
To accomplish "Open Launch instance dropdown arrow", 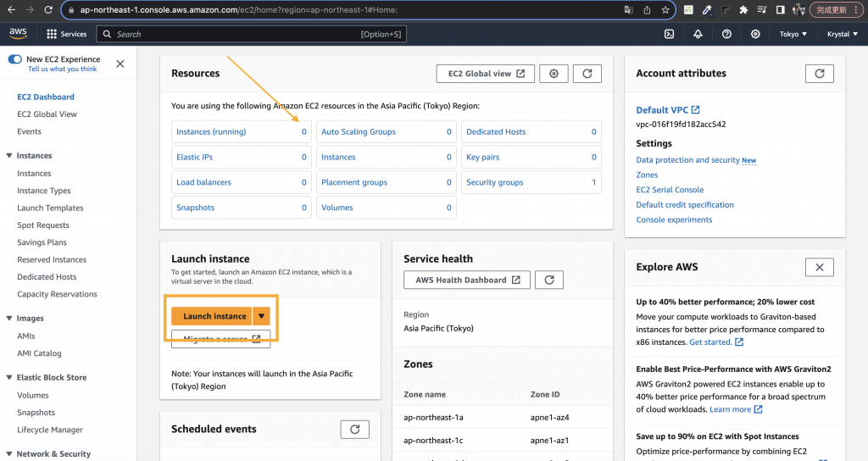I will (x=261, y=316).
